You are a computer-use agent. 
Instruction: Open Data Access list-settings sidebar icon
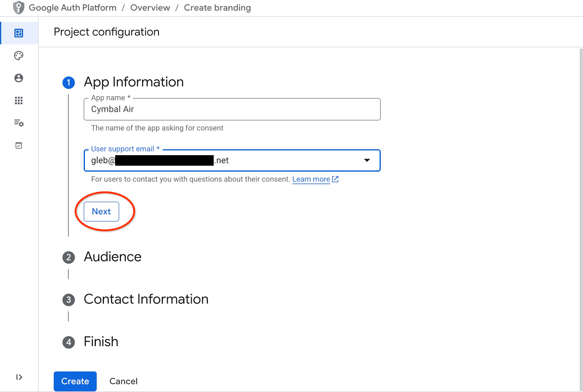click(19, 123)
